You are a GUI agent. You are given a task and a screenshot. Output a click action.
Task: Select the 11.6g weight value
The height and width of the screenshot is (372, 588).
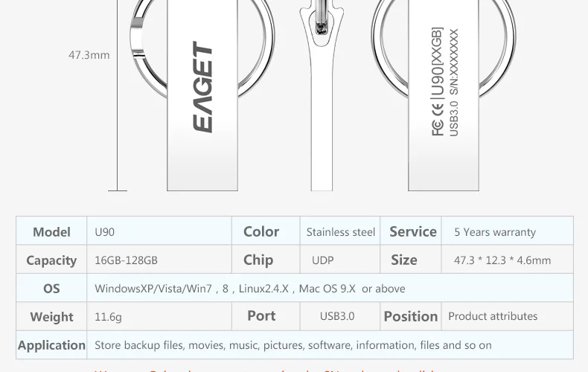click(x=108, y=317)
